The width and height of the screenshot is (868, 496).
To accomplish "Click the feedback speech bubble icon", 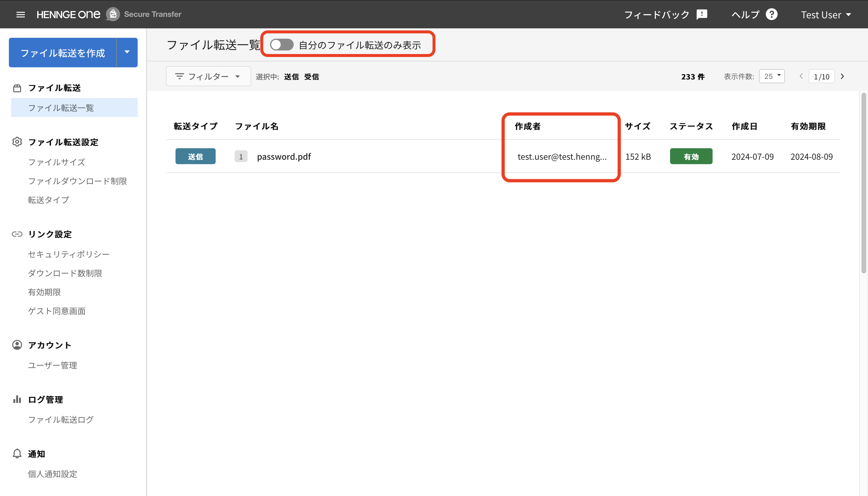I will coord(702,15).
